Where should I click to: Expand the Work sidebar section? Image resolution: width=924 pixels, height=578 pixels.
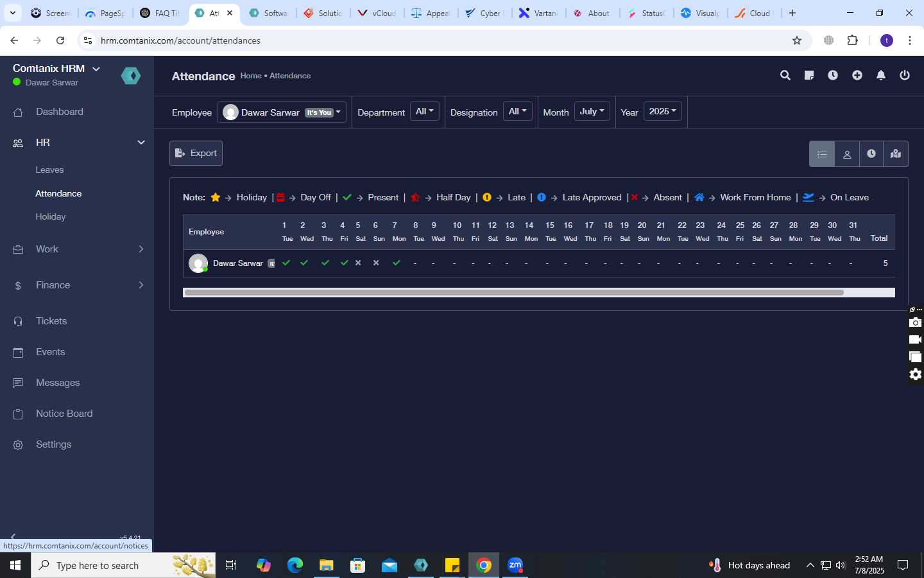pos(141,249)
